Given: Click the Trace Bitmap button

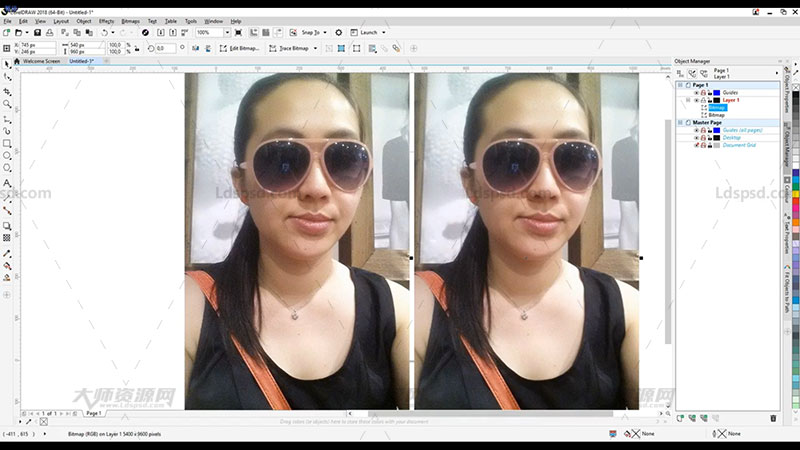Looking at the screenshot, I should click(x=289, y=48).
